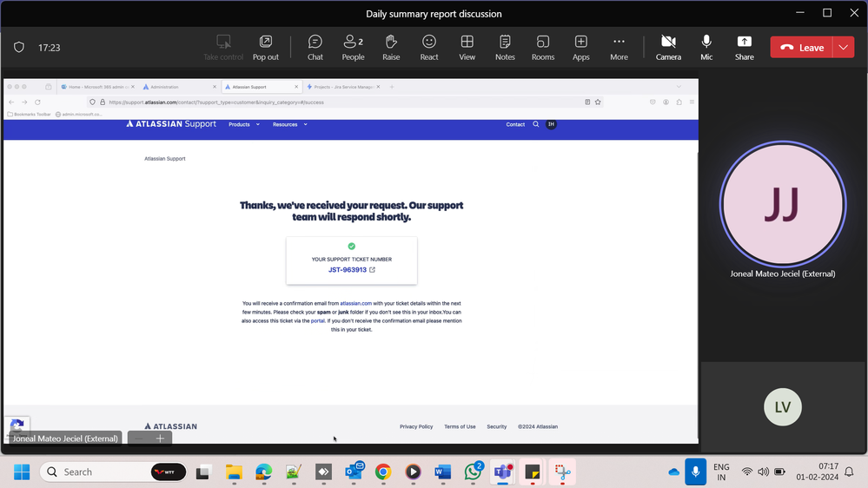868x488 pixels.
Task: Open the admin.microsoft.com bookmark
Action: click(x=78, y=115)
